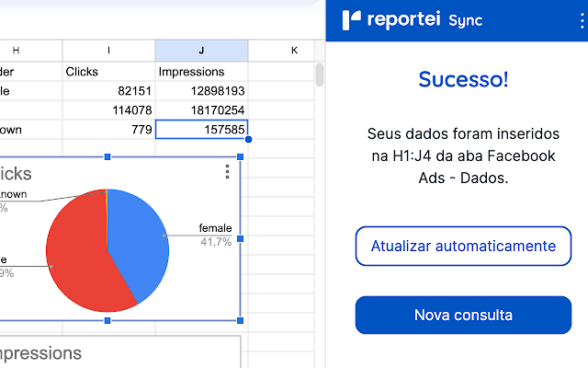Click the chart's bottom-middle resize handle

(107, 320)
